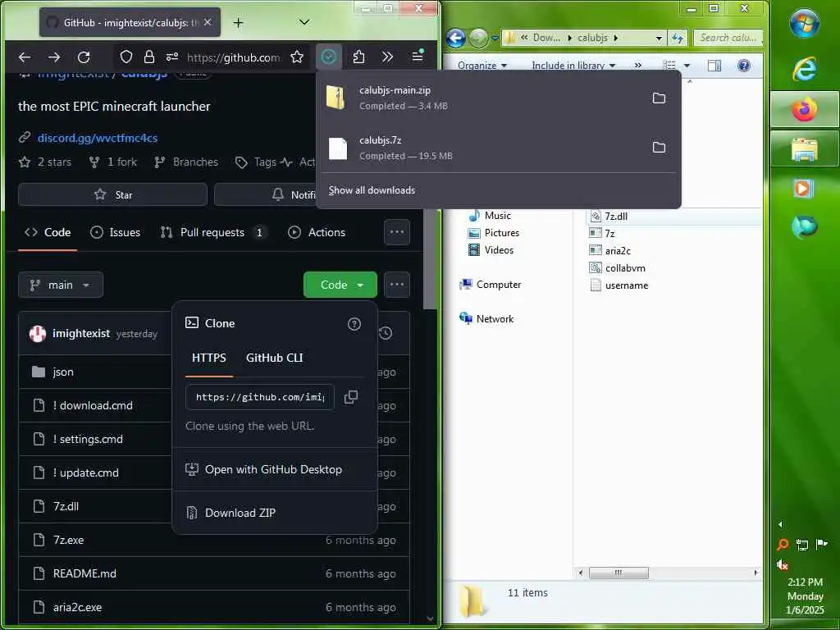Star the calubjs repository
840x630 pixels.
coord(112,194)
